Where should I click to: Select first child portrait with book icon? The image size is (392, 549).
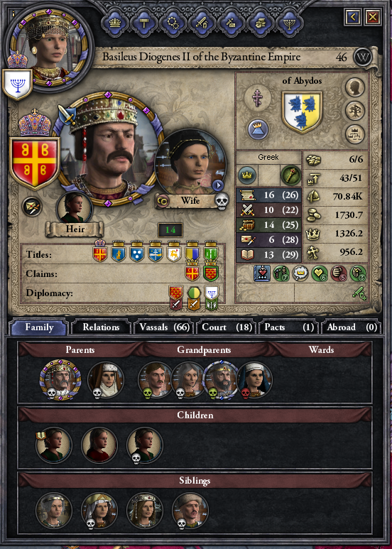[54, 445]
